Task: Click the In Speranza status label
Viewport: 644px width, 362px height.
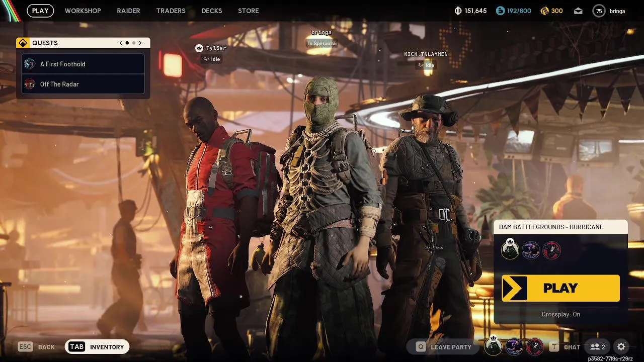Action: point(322,43)
